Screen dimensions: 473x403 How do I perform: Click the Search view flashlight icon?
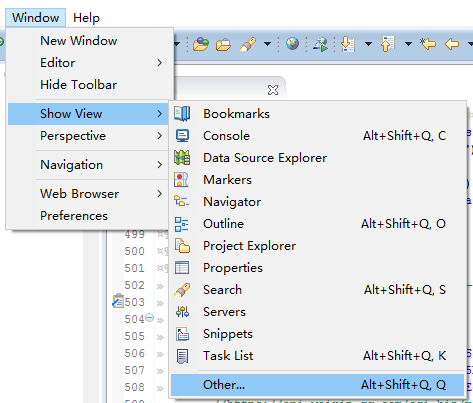pyautogui.click(x=182, y=290)
